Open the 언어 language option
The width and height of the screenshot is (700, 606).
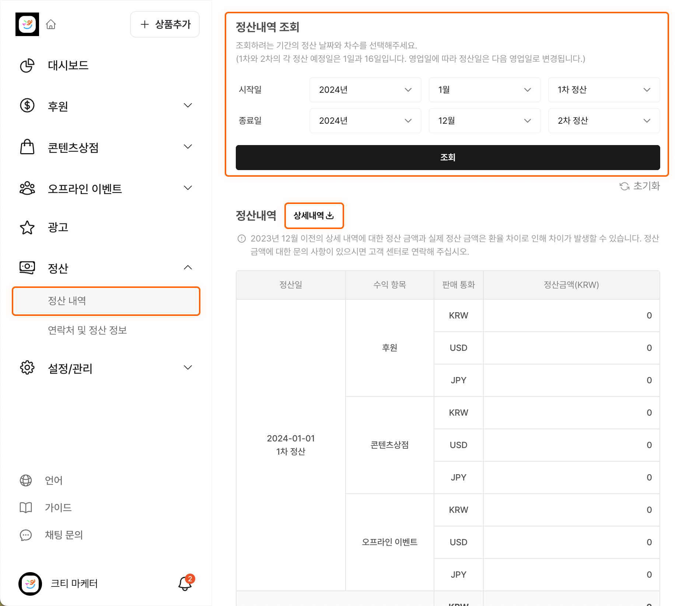[x=54, y=480]
